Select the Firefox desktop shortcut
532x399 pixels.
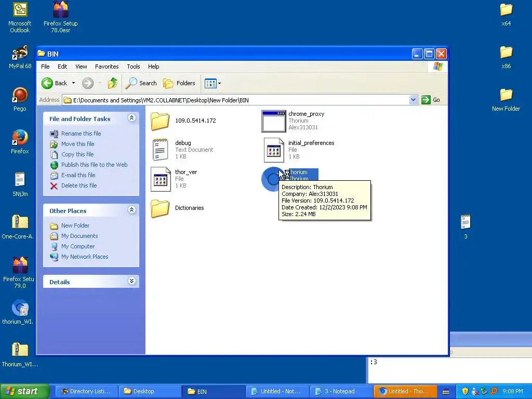pos(20,137)
